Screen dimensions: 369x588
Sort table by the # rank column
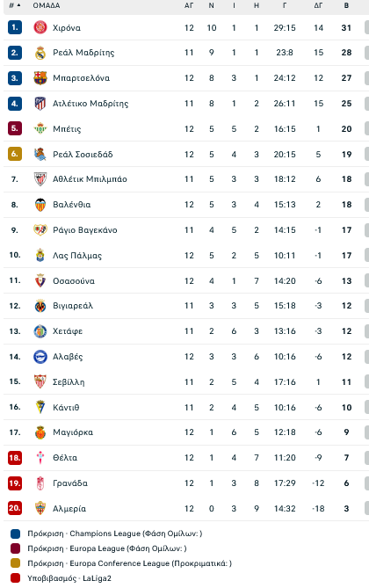[15, 5]
